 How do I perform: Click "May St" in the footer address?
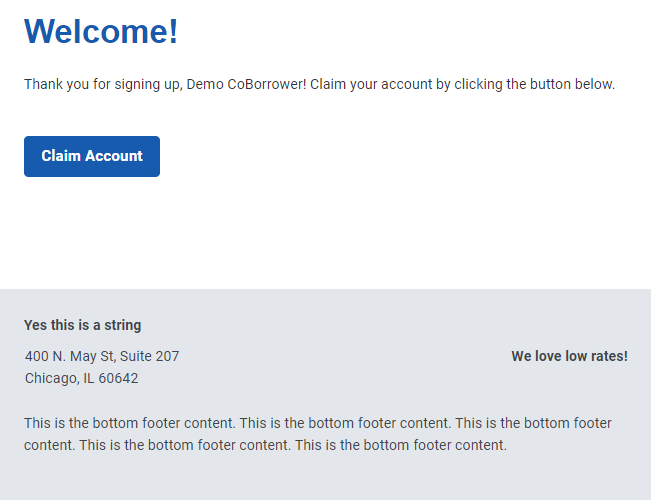(x=93, y=356)
